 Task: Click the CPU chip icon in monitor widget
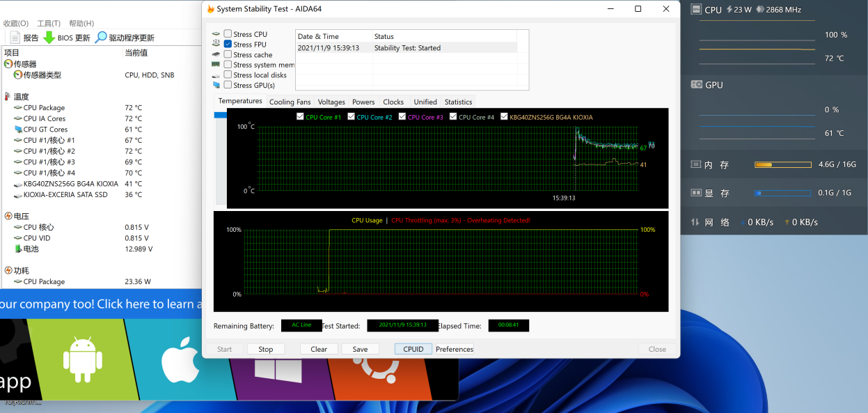[x=696, y=9]
